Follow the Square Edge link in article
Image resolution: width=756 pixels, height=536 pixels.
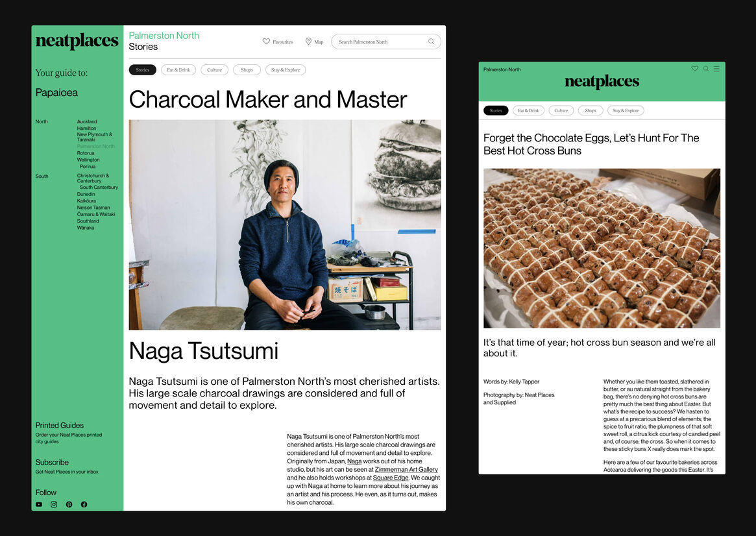coord(391,478)
